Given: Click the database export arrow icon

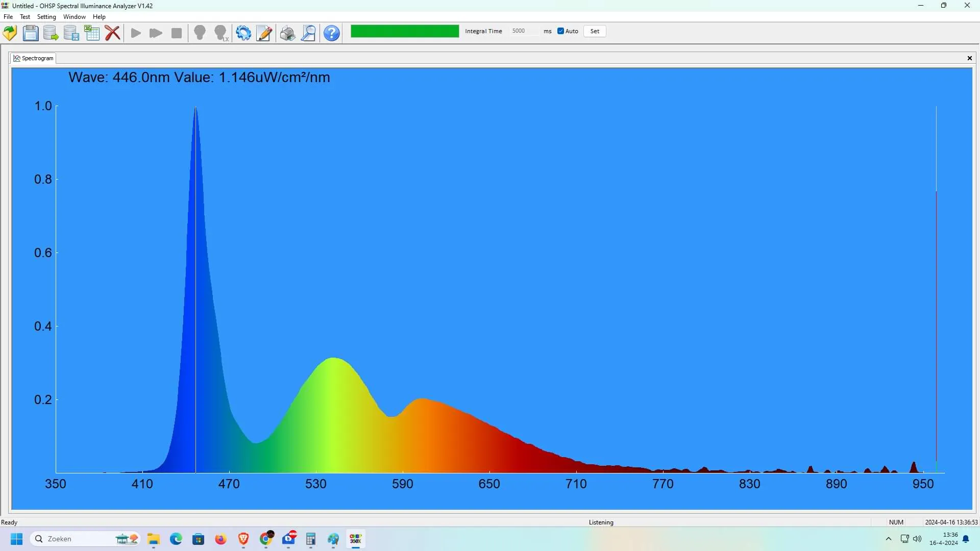Looking at the screenshot, I should point(51,33).
